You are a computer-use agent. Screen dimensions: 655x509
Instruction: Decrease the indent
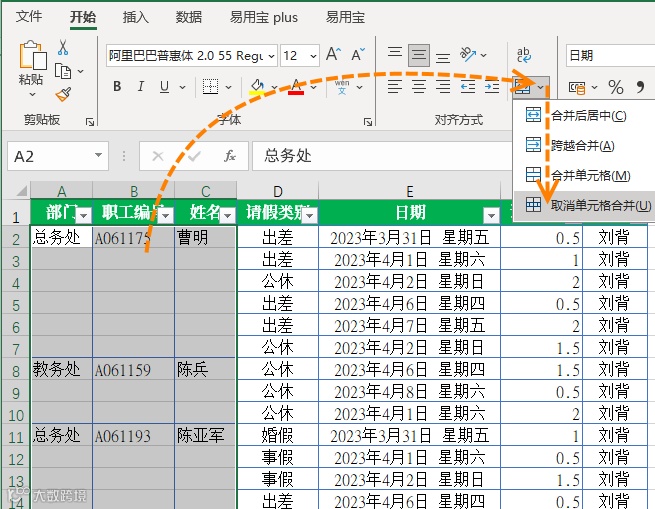pos(467,87)
